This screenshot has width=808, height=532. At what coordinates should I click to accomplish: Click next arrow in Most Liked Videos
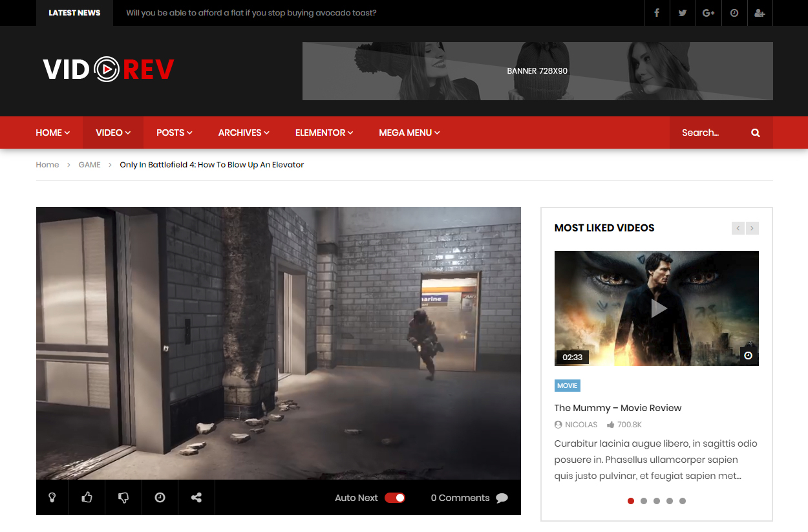click(x=752, y=228)
